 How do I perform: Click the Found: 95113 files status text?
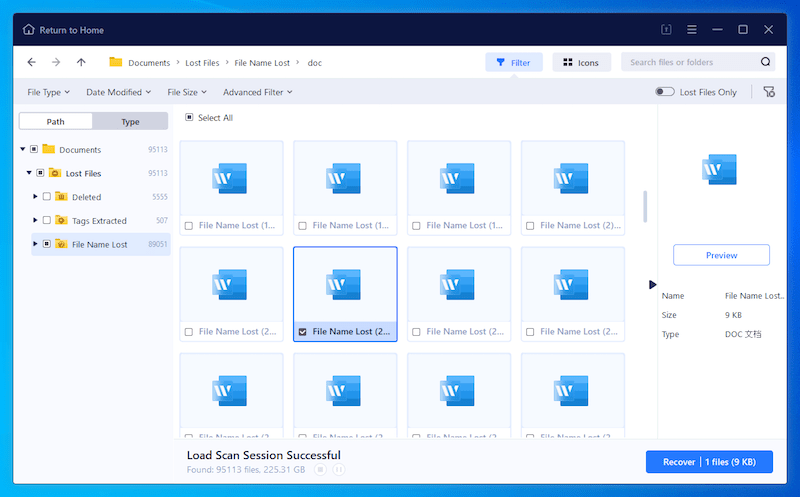tap(246, 469)
